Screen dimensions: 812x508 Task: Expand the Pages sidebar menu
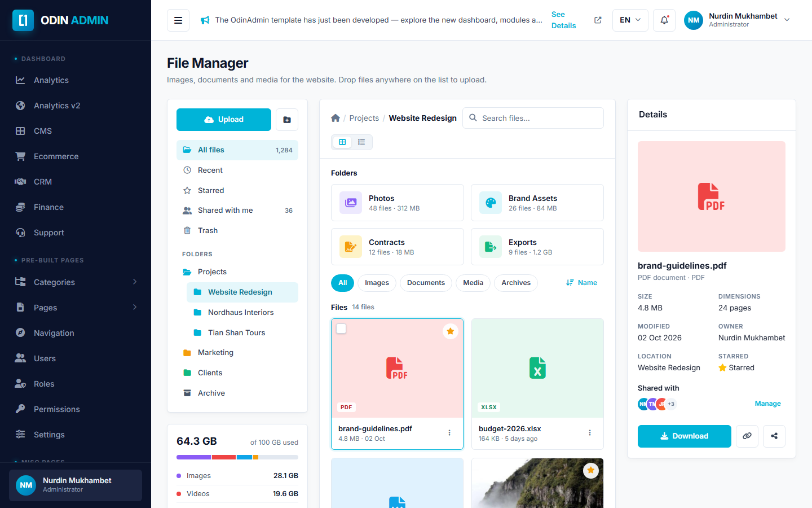click(76, 308)
